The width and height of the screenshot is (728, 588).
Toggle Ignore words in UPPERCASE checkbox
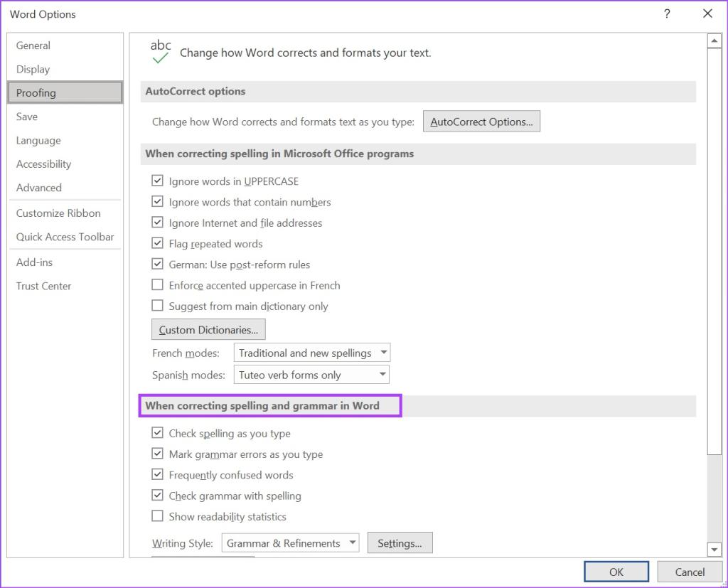157,181
